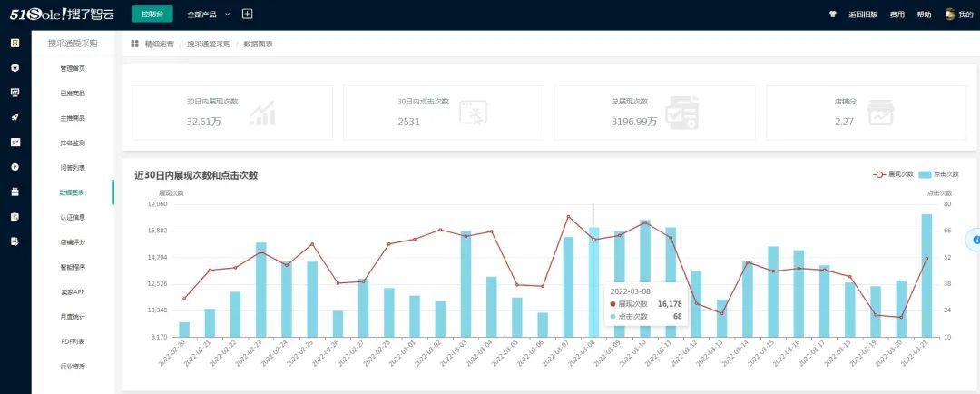This screenshot has width=980, height=394.
Task: Click the 2022-03-03 bar
Action: (465, 284)
